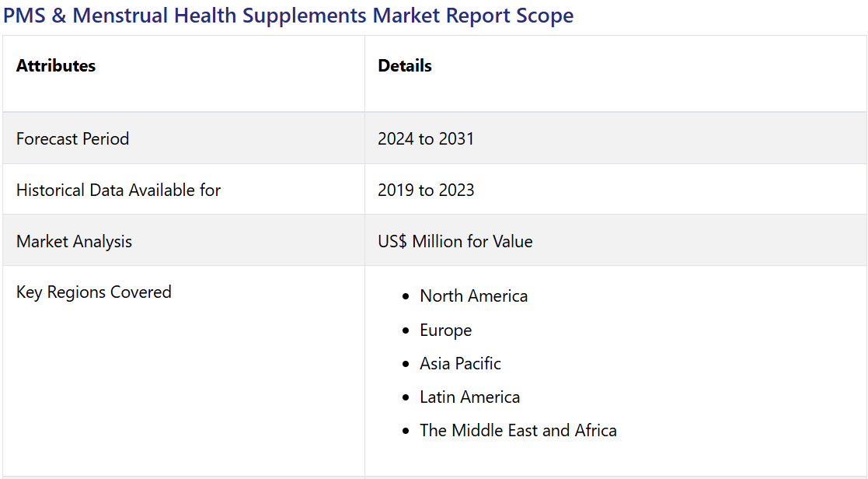Click the North America list item
Viewport: 868px width, 479px height.
[474, 296]
